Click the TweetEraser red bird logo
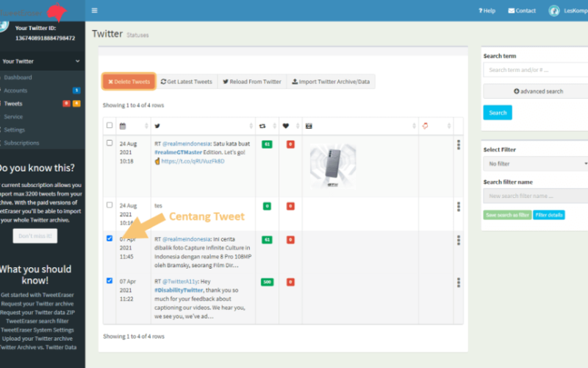Viewport: 588px width, 368px height. pos(57,11)
